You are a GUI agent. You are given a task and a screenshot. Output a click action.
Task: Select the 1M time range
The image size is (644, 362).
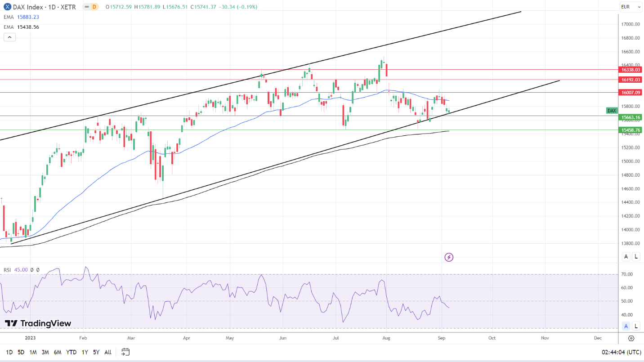point(33,352)
